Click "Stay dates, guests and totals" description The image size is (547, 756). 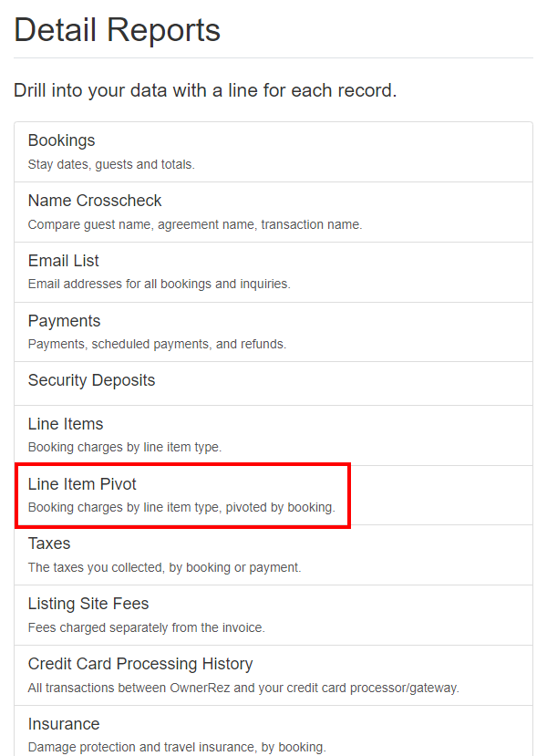(111, 165)
